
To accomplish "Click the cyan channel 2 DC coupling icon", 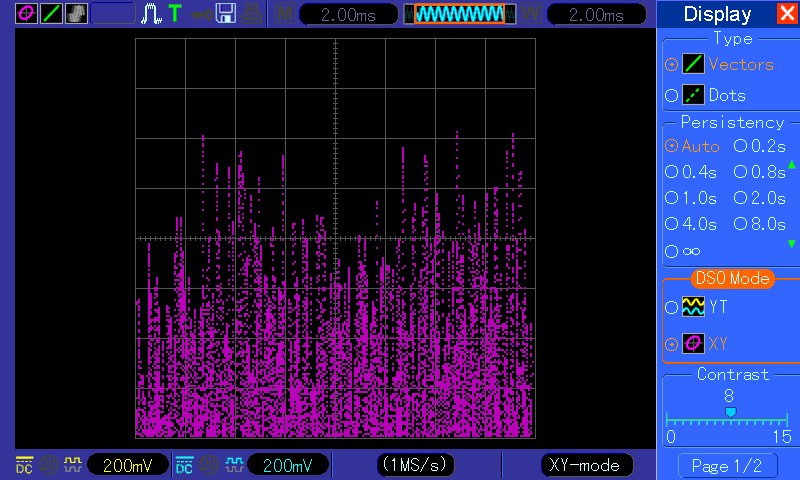I will click(184, 465).
